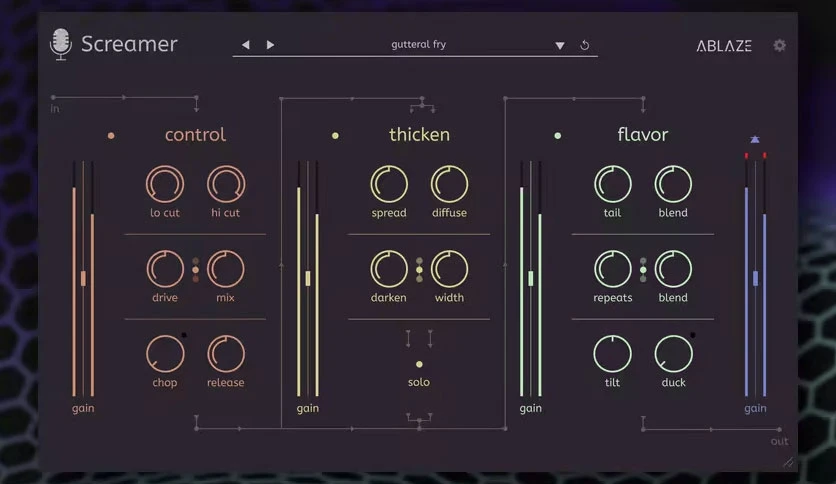Click the chop knob
836x484 pixels.
pos(165,354)
